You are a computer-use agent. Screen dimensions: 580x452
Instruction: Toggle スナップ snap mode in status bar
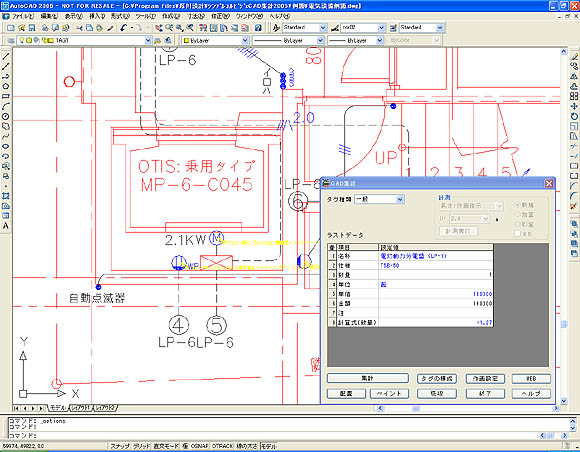120,446
